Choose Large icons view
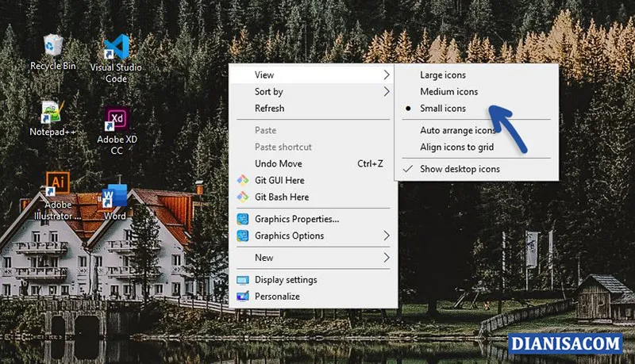 click(443, 75)
